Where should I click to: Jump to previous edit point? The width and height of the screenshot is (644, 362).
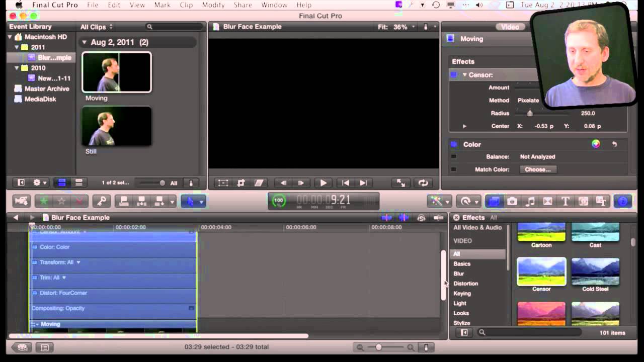click(x=345, y=183)
